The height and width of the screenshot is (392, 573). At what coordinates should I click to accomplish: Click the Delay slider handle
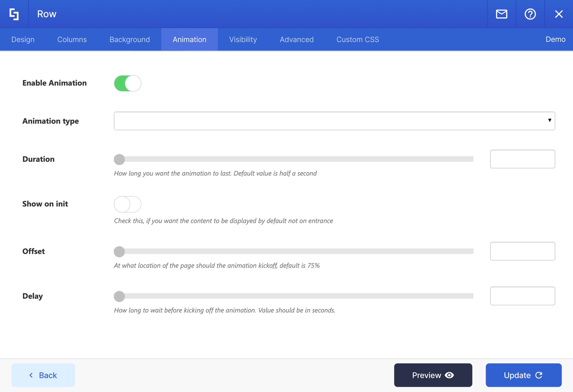pyautogui.click(x=119, y=296)
